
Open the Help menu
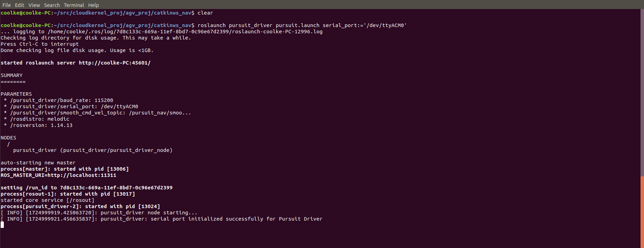tap(93, 5)
